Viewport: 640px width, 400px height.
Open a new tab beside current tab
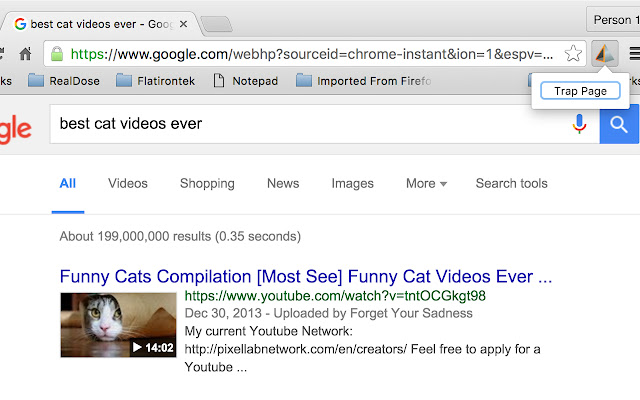[x=217, y=24]
